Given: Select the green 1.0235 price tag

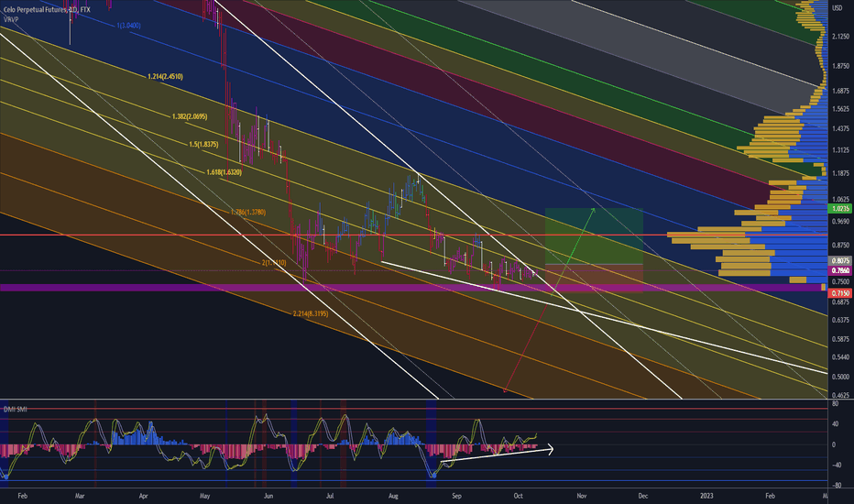Looking at the screenshot, I should pyautogui.click(x=839, y=209).
